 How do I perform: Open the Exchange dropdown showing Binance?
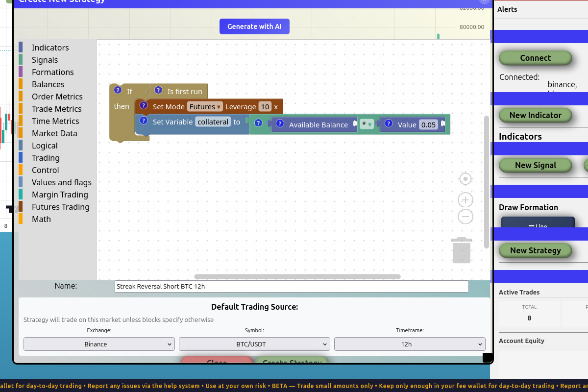tap(99, 344)
